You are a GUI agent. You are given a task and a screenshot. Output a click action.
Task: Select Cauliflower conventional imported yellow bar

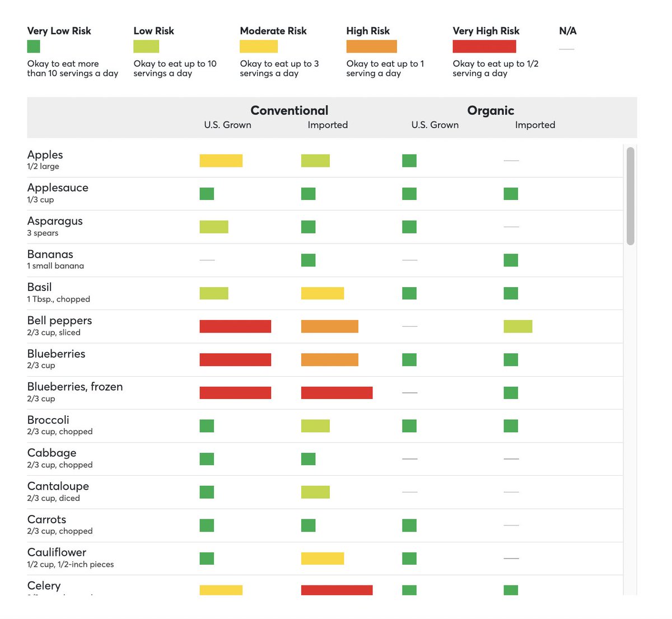322,559
